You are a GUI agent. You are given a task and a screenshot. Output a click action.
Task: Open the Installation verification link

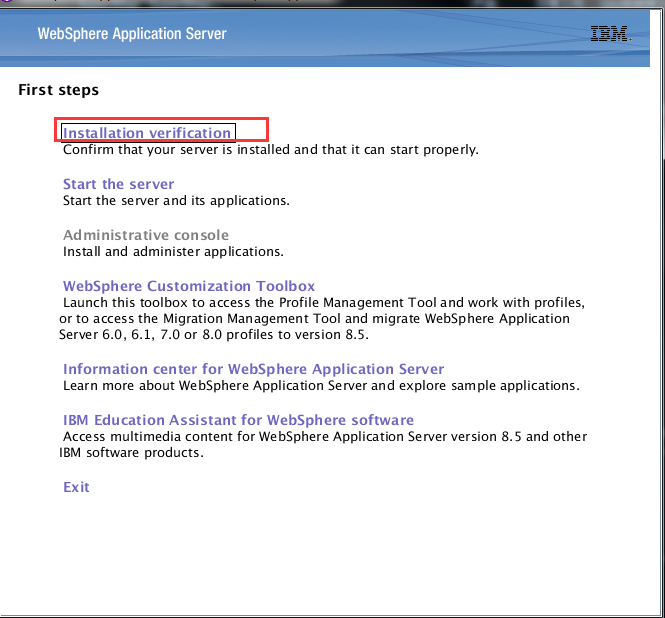pos(147,133)
